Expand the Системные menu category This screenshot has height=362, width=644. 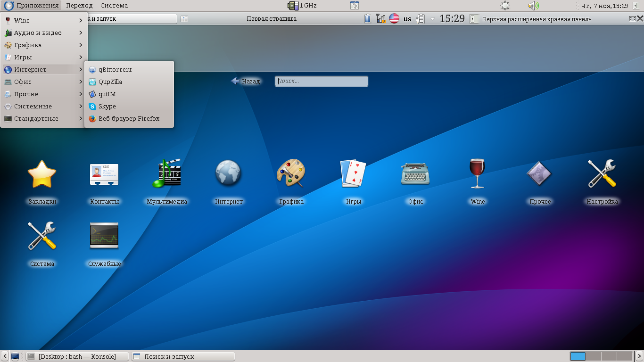[x=43, y=106]
